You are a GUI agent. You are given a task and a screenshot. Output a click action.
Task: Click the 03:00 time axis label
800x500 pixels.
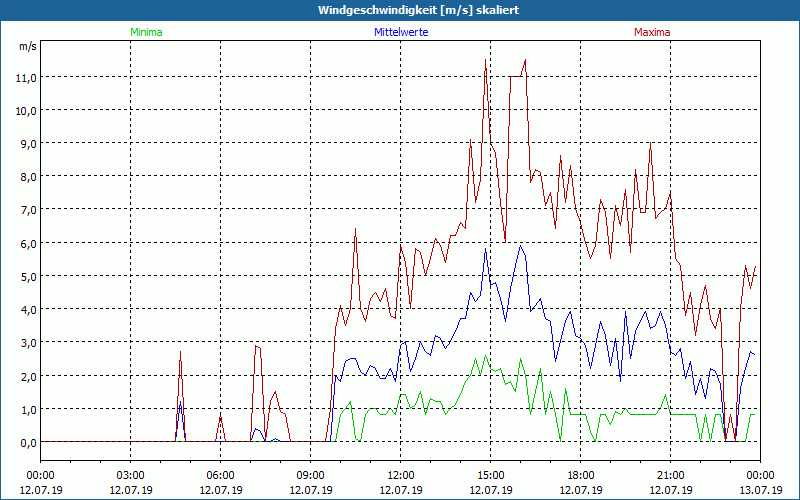[131, 476]
